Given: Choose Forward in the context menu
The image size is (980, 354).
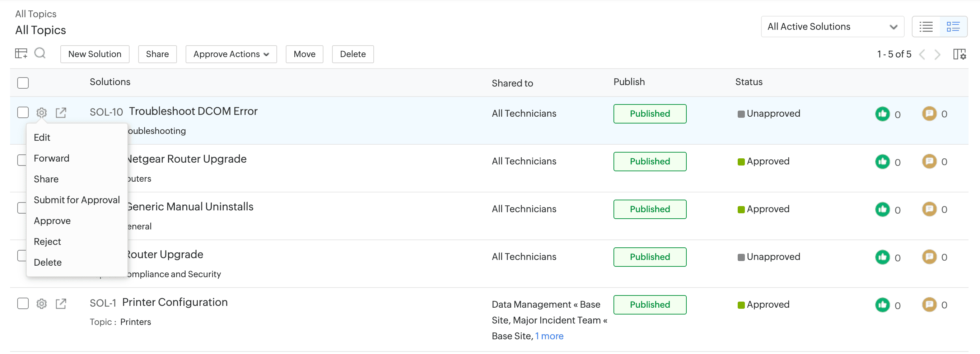Looking at the screenshot, I should point(51,158).
